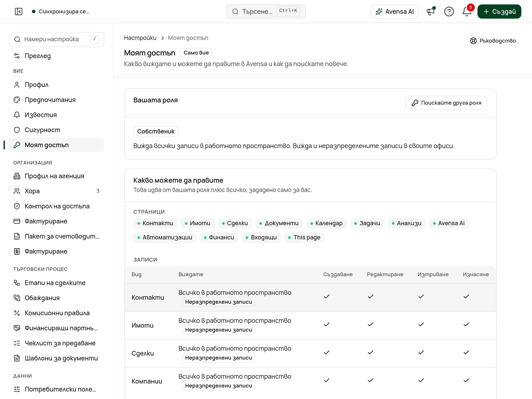The height and width of the screenshot is (399, 532).
Task: Click the receipt Фактуриране icon with dollar
Action: click(x=17, y=251)
